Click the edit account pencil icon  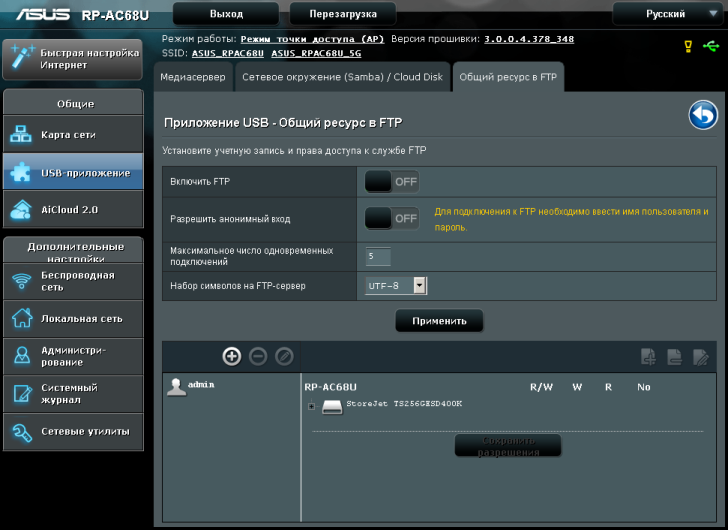tap(284, 356)
